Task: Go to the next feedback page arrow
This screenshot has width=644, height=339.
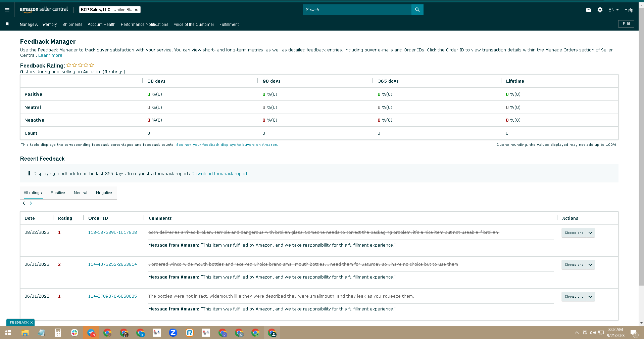Action: 31,203
